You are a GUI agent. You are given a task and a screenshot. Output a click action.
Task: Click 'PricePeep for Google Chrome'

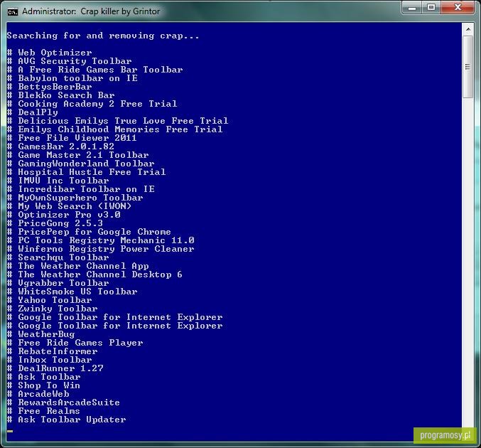pos(89,232)
